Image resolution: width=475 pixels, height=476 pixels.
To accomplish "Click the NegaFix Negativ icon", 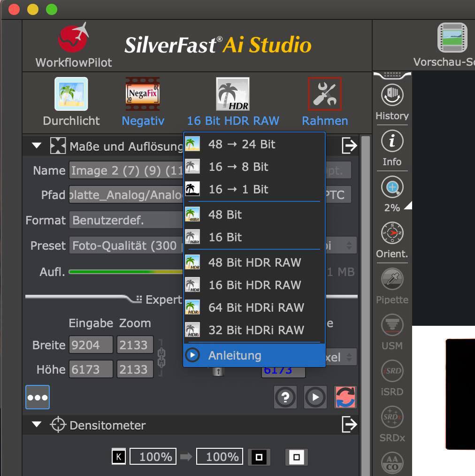I will tap(143, 94).
